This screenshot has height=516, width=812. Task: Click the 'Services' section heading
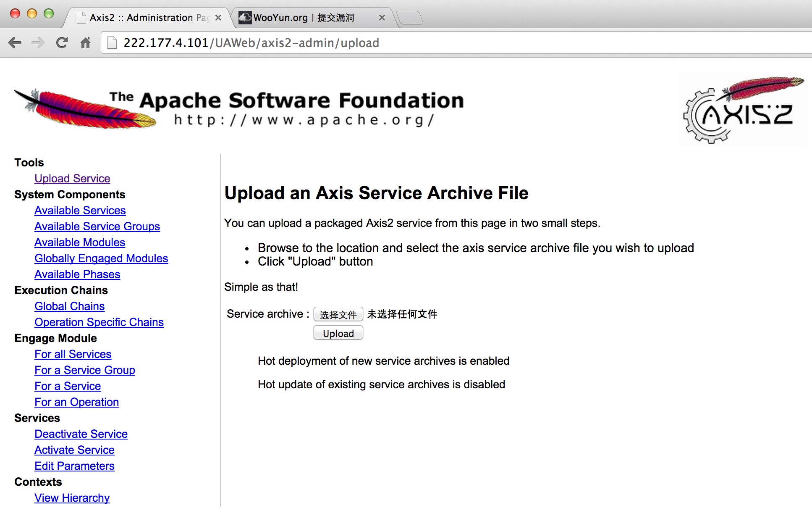[x=37, y=418]
